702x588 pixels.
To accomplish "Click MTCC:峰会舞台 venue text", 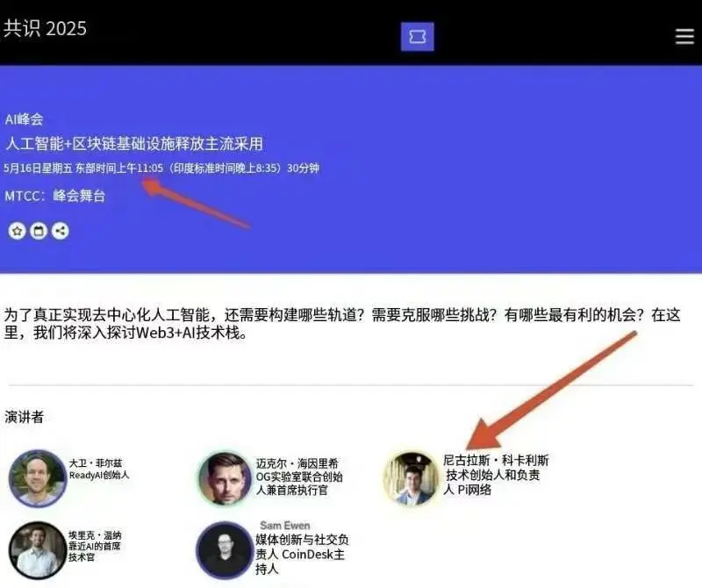I will 55,196.
